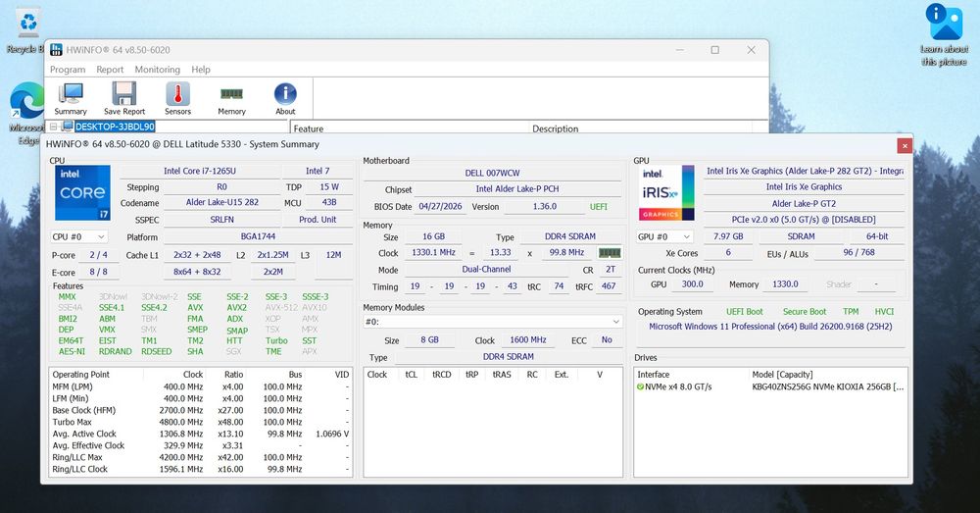Image resolution: width=980 pixels, height=513 pixels.
Task: Click the 96 / 768 EUs ALUs field
Action: tap(858, 252)
